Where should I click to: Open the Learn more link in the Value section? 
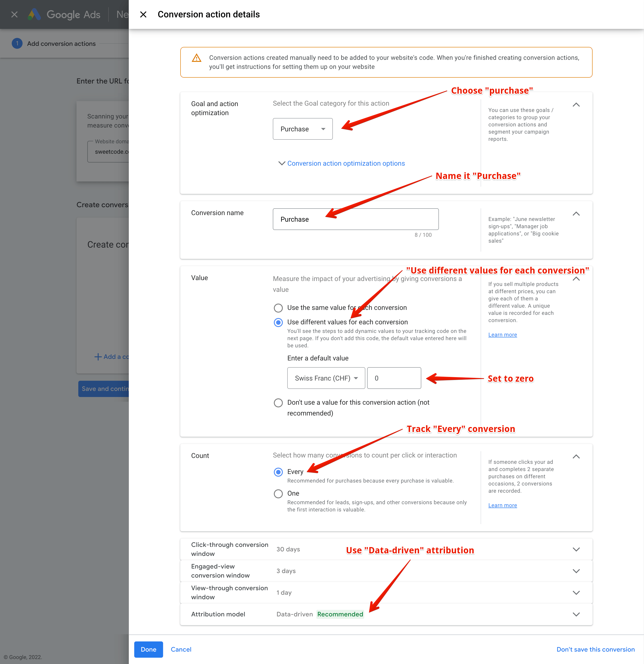click(502, 334)
